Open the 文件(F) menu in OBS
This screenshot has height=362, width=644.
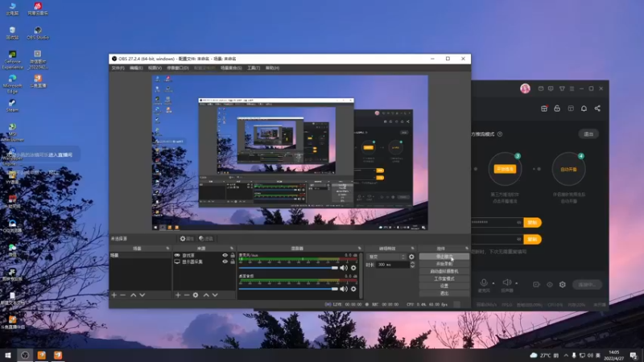(x=118, y=68)
